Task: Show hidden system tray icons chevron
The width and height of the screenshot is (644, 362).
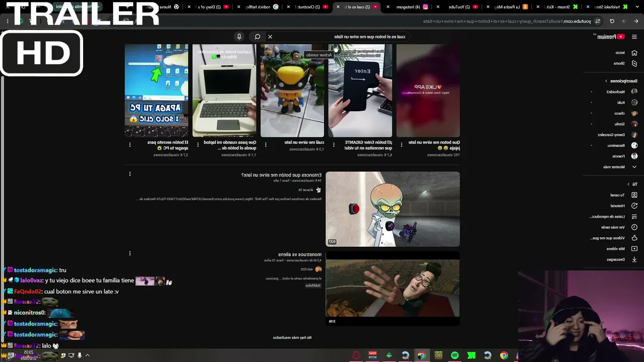Action: tap(88, 355)
